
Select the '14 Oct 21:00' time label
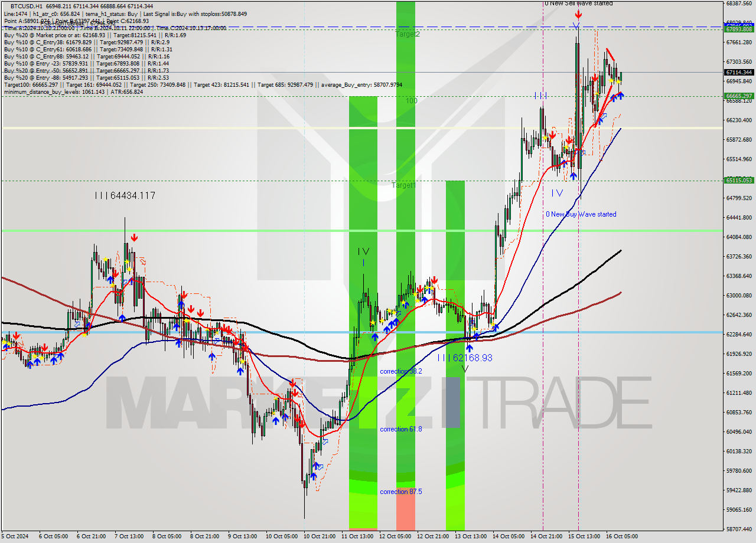pos(546,537)
